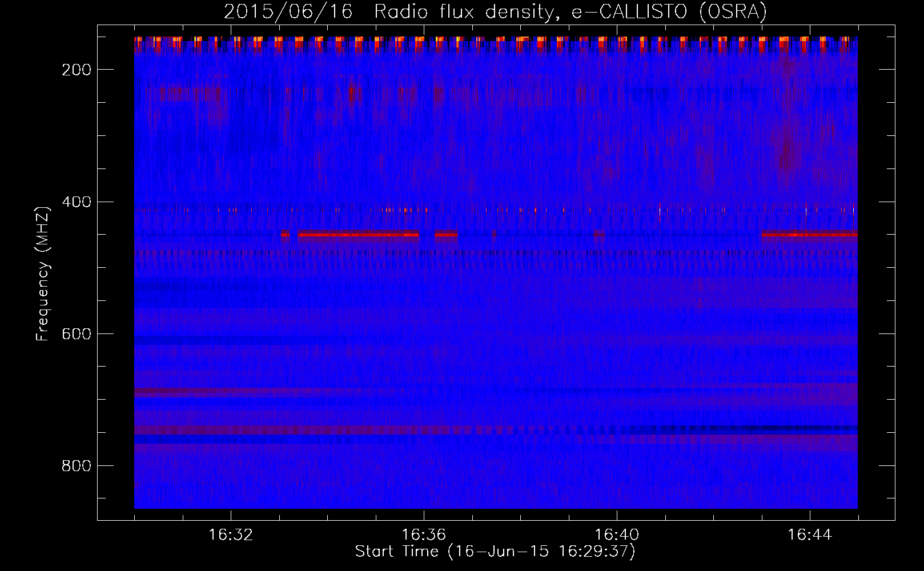Viewport: 924px width, 571px height.
Task: Click the 200 frequency tick label
Action: (76, 70)
